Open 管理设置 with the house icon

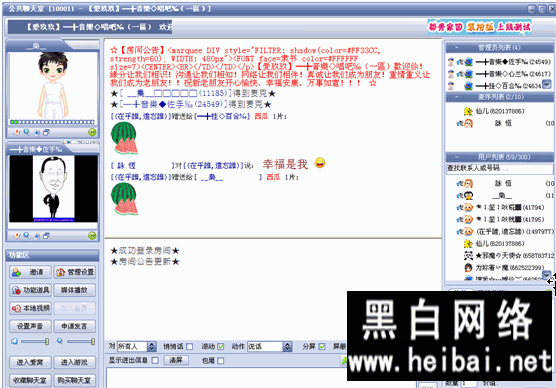tap(75, 272)
